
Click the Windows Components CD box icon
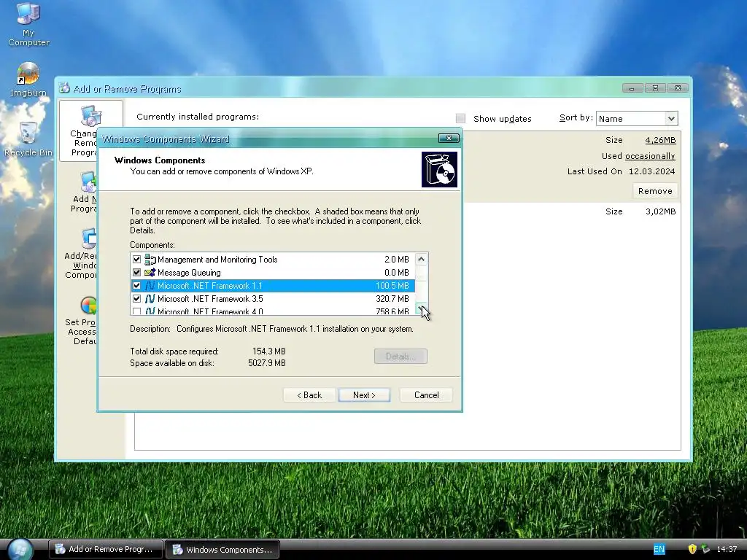coord(439,169)
